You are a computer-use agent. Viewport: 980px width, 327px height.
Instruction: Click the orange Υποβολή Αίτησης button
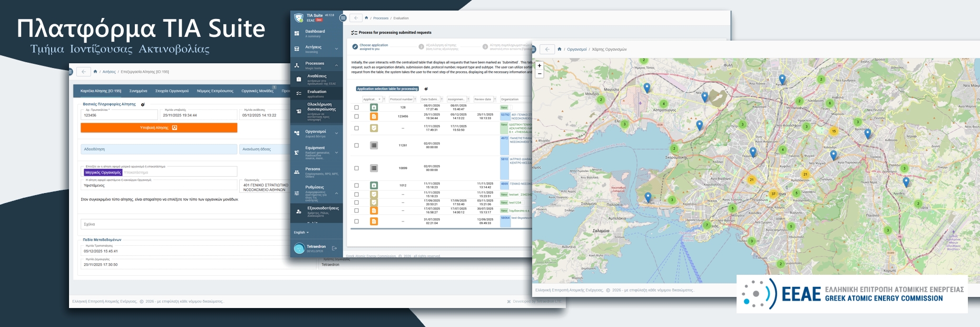point(159,128)
